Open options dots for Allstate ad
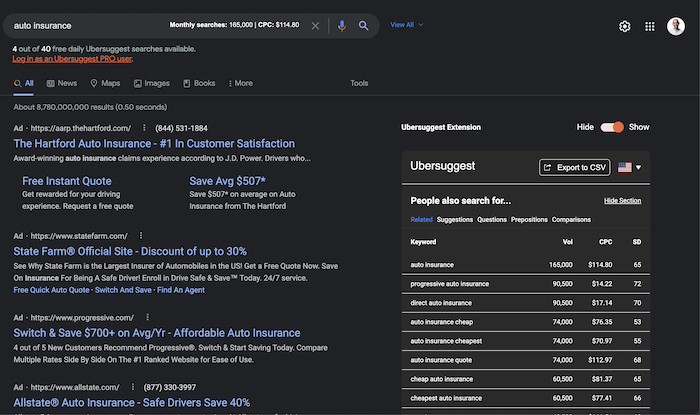This screenshot has width=700, height=415. pyautogui.click(x=132, y=387)
